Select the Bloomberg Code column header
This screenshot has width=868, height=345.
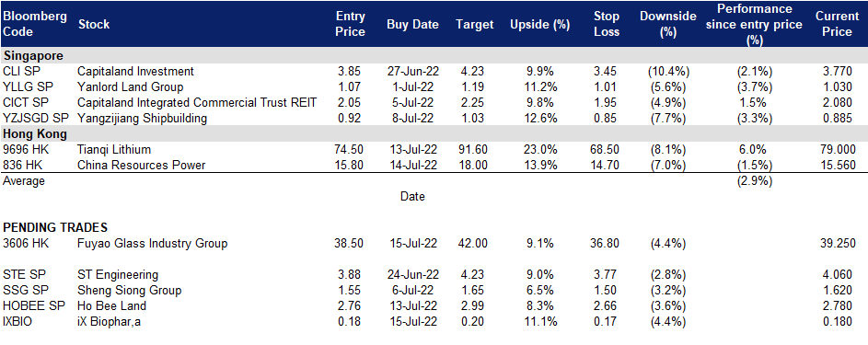click(x=35, y=24)
